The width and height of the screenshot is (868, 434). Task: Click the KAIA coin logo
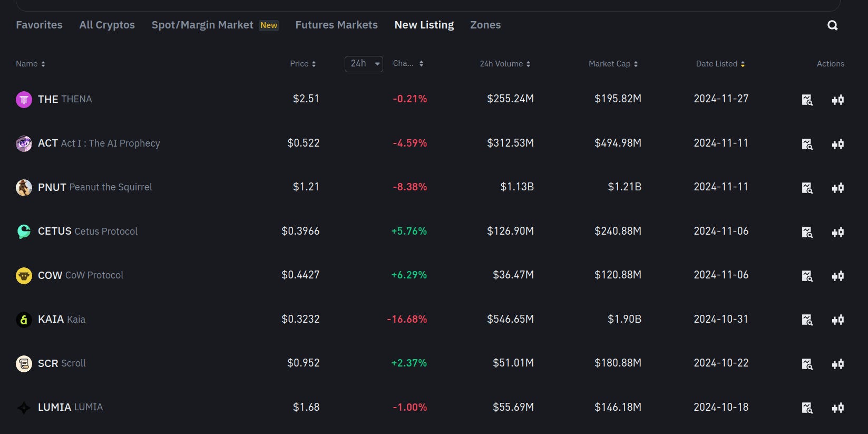point(24,320)
